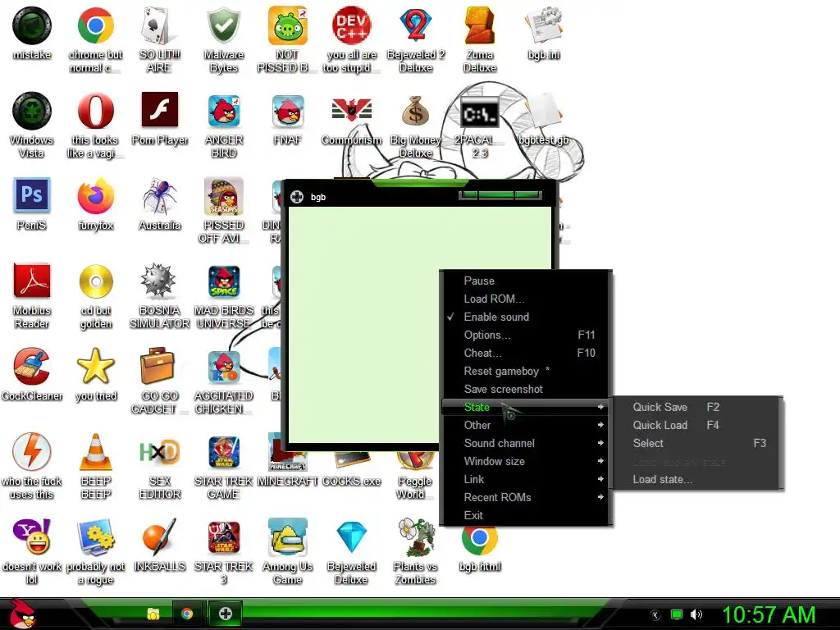Screen dimensions: 840x630
Task: Expand the Window size submenu
Action: pyautogui.click(x=524, y=461)
